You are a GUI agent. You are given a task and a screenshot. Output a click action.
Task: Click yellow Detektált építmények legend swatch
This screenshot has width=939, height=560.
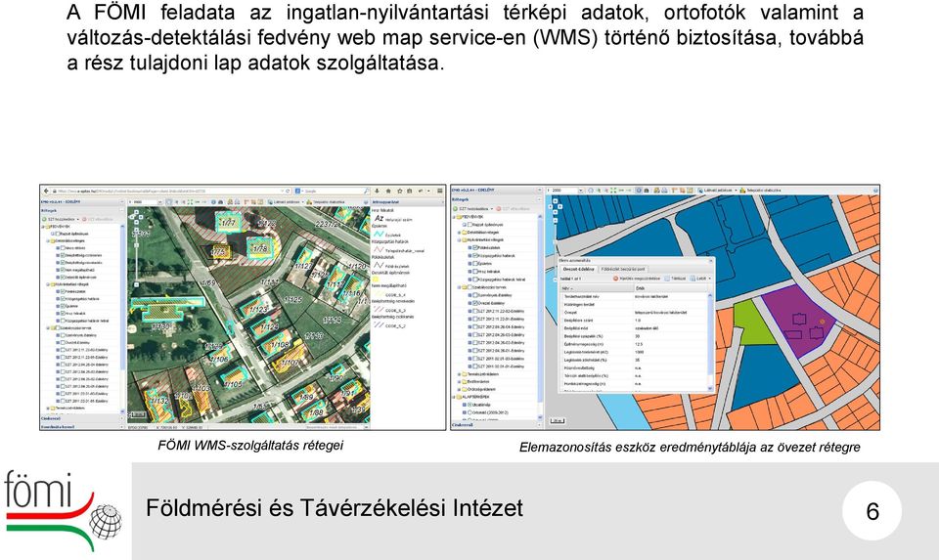tap(376, 280)
